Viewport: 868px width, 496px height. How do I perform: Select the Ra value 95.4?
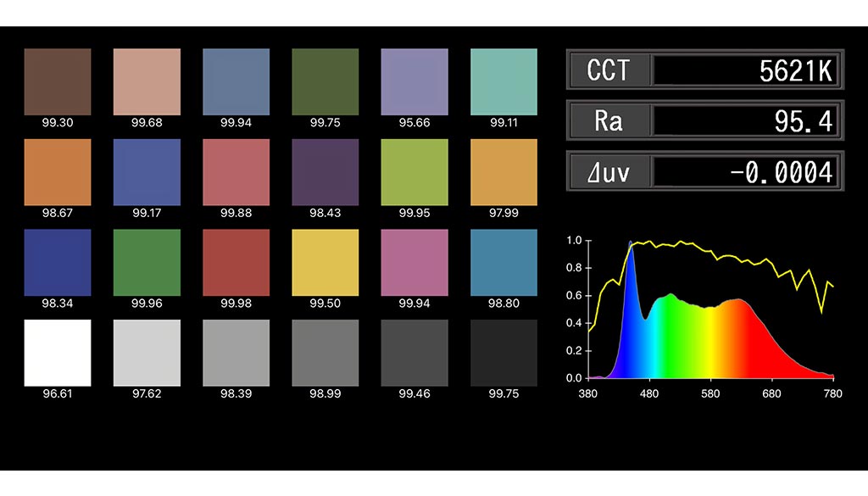click(804, 121)
